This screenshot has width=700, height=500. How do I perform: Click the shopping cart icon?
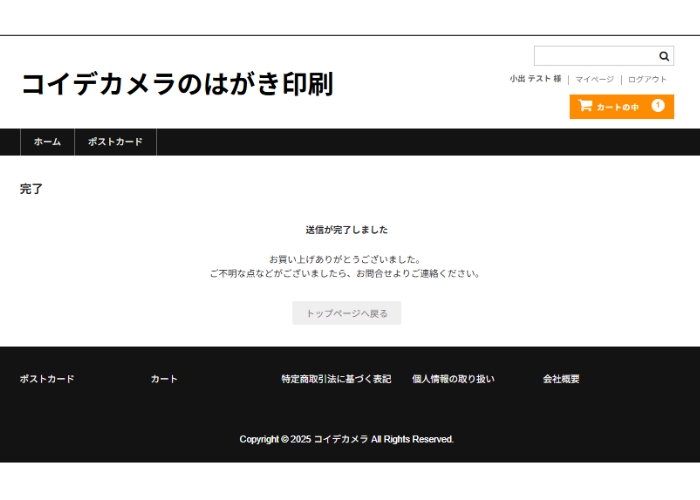pyautogui.click(x=585, y=106)
